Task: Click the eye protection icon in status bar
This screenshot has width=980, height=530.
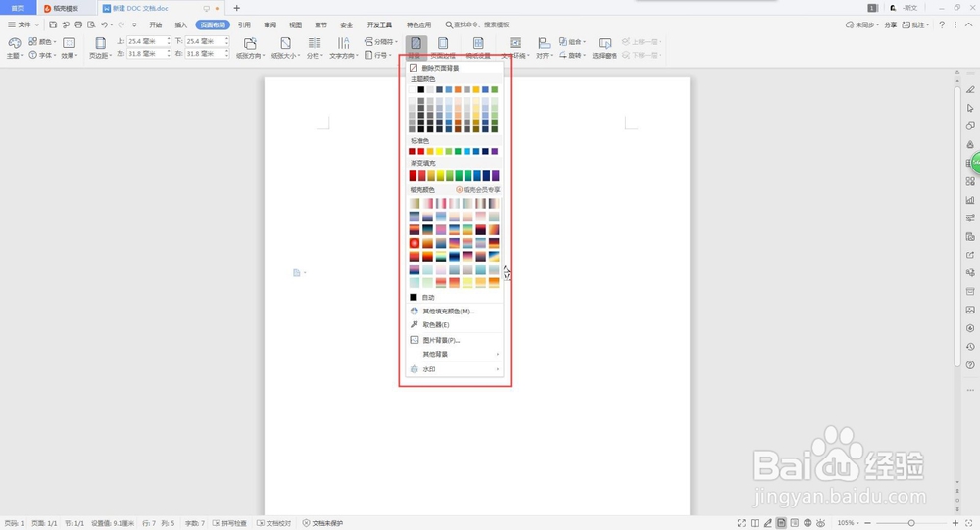Action: click(820, 523)
